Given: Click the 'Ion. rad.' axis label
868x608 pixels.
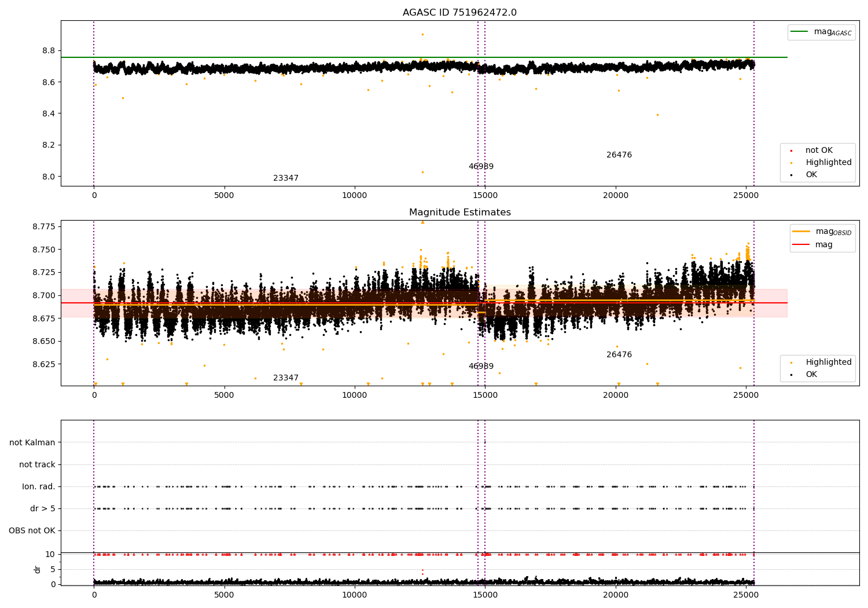Looking at the screenshot, I should pos(39,487).
